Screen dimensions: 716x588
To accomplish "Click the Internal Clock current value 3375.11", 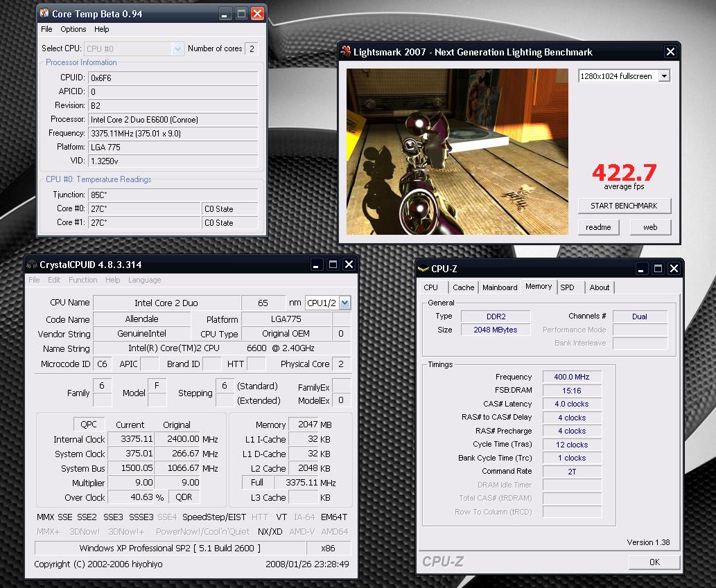I will coord(130,439).
